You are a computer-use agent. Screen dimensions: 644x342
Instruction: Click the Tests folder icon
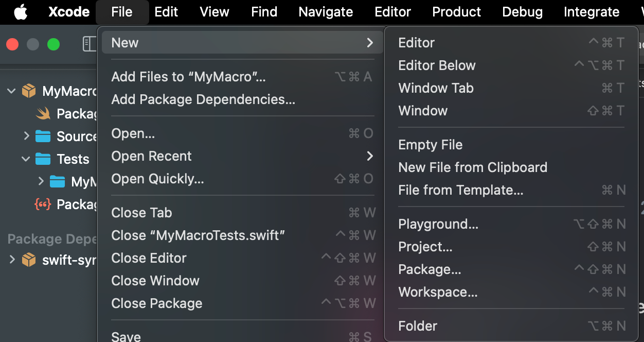[43, 159]
